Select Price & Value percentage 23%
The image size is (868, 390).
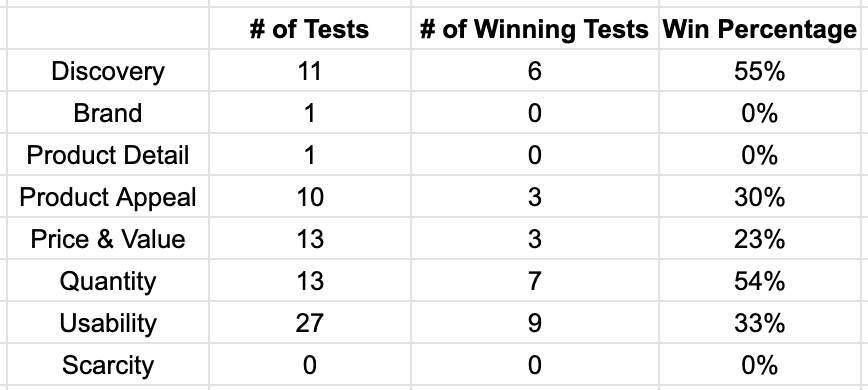click(x=759, y=239)
